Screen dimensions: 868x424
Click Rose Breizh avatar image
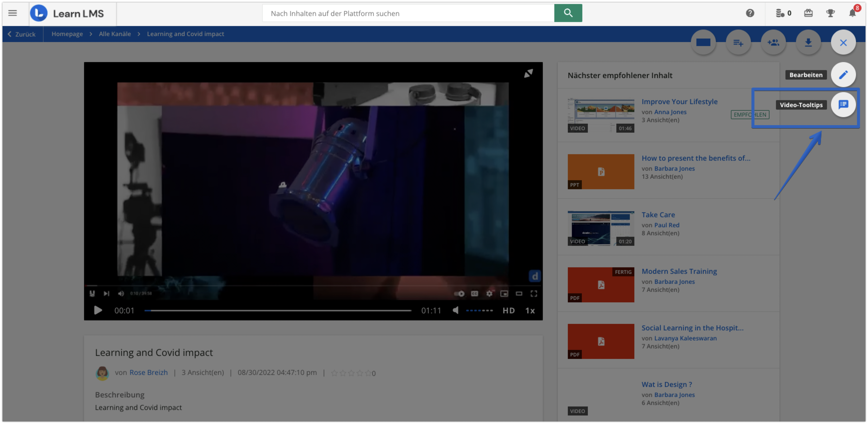(x=102, y=373)
